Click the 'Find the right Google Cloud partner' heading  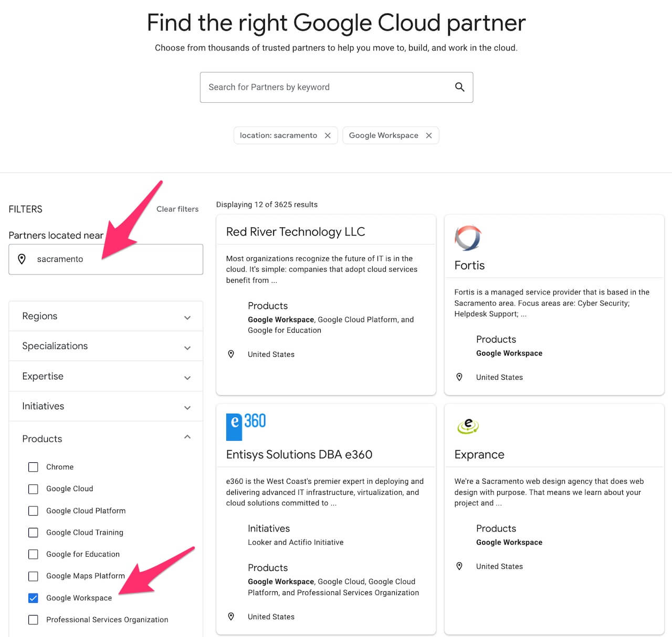click(336, 23)
